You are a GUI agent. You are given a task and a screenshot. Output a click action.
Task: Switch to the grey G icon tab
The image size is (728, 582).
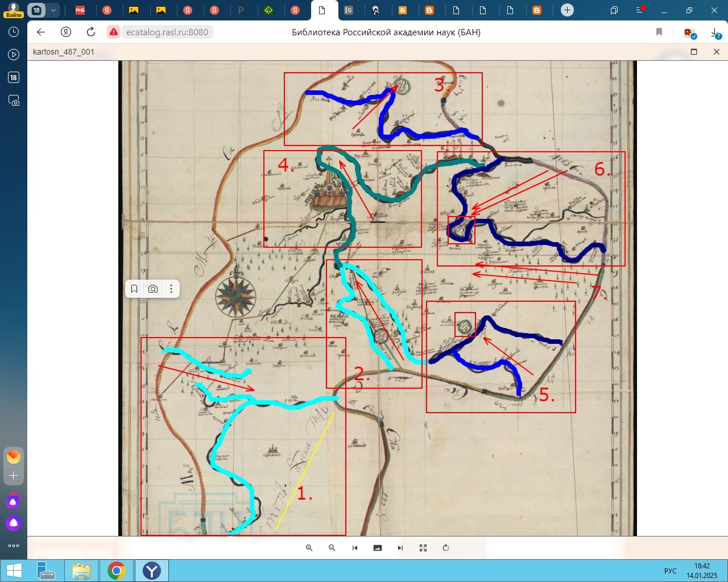(x=349, y=10)
